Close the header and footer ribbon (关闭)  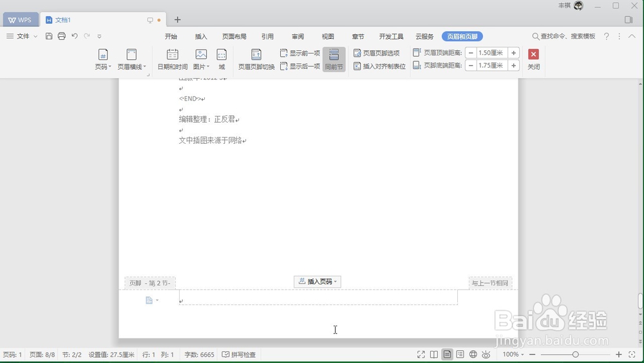[x=533, y=59]
